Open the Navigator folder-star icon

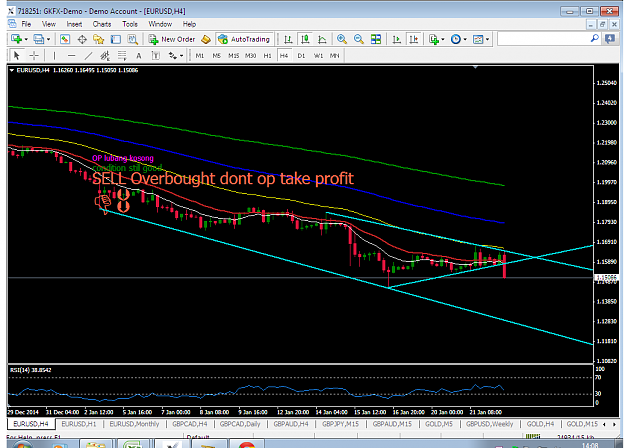click(x=98, y=39)
